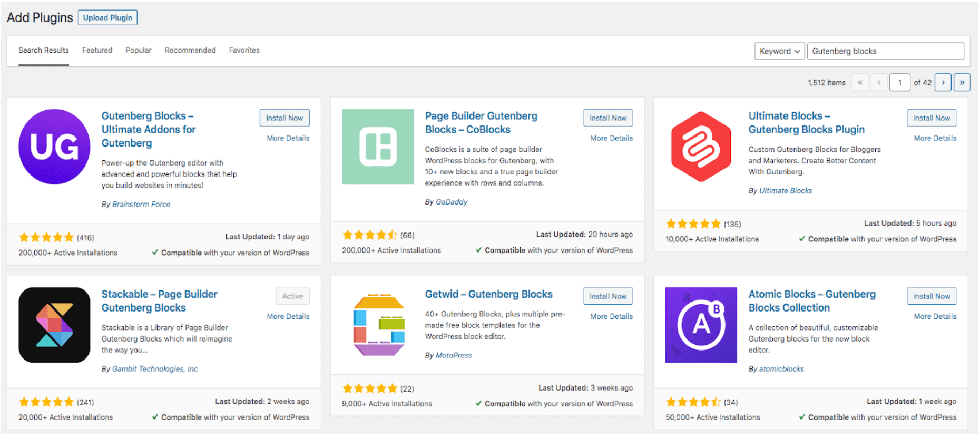Switch to the Search Results tab

tap(44, 51)
